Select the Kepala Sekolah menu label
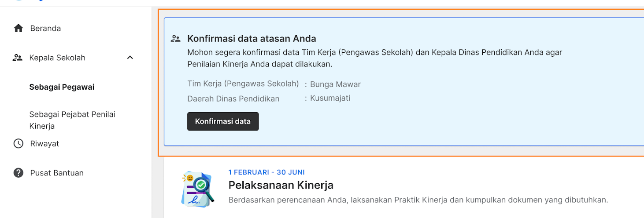This screenshot has width=644, height=218. pos(57,58)
